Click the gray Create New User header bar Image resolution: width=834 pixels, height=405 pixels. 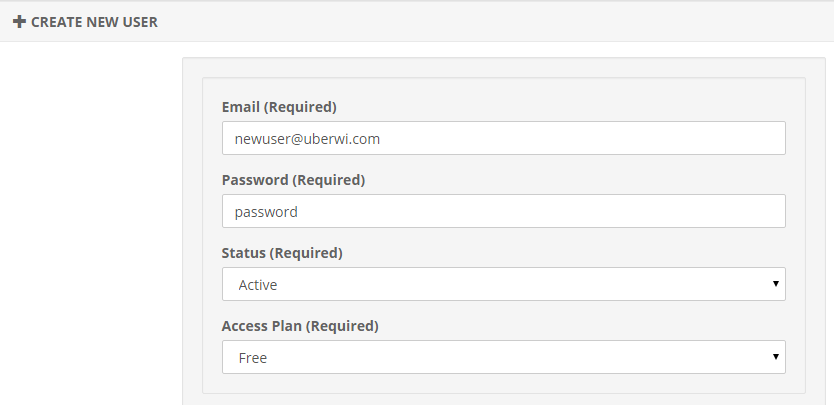500,21
